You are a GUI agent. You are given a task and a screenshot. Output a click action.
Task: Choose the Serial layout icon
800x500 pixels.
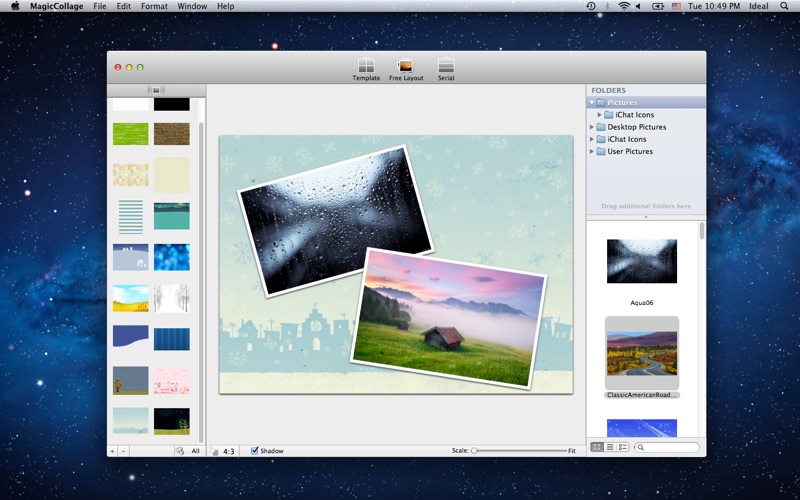(446, 67)
